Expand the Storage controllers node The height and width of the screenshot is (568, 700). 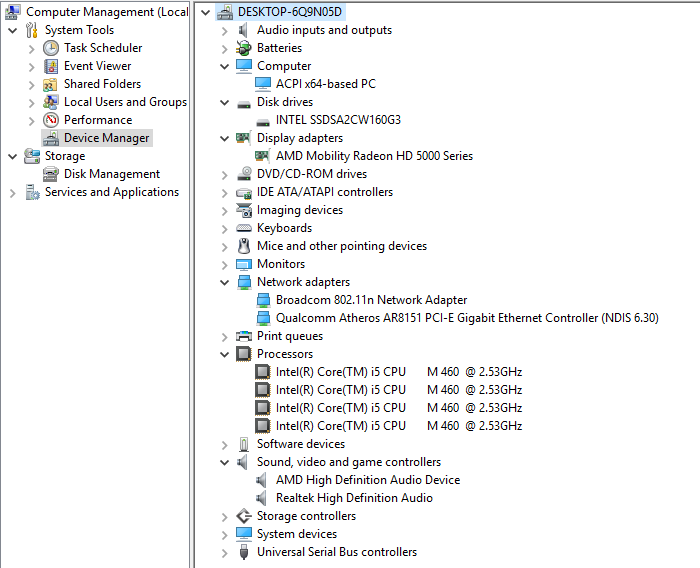[x=225, y=517]
